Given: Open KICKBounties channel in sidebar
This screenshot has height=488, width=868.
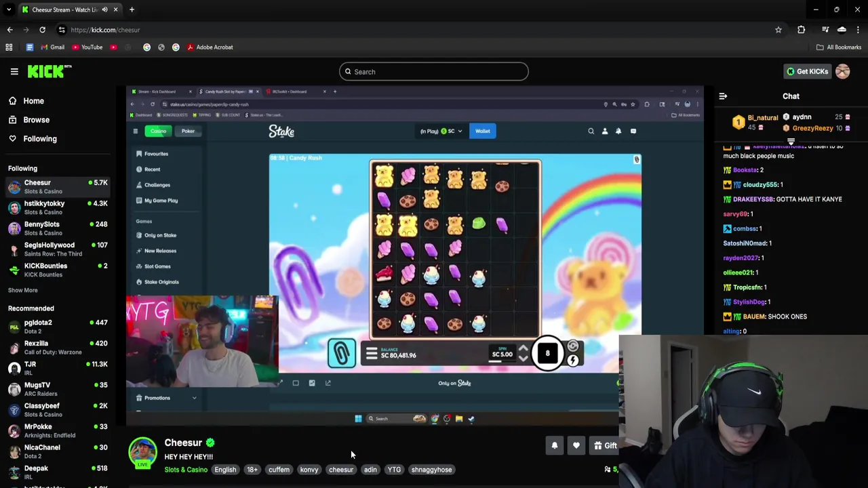Looking at the screenshot, I should click(x=58, y=270).
